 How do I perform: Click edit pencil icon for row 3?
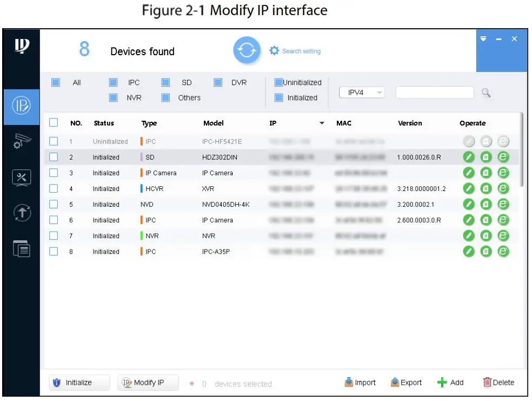(x=469, y=173)
